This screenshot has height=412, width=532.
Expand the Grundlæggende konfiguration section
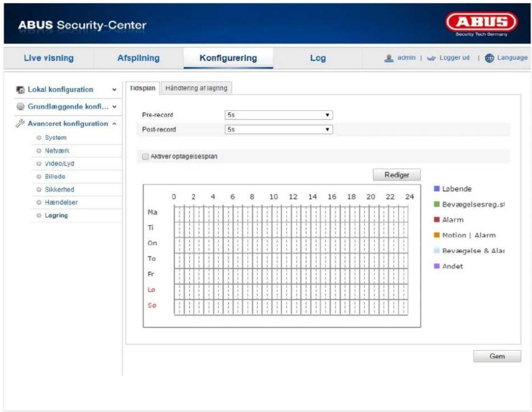coord(114,107)
